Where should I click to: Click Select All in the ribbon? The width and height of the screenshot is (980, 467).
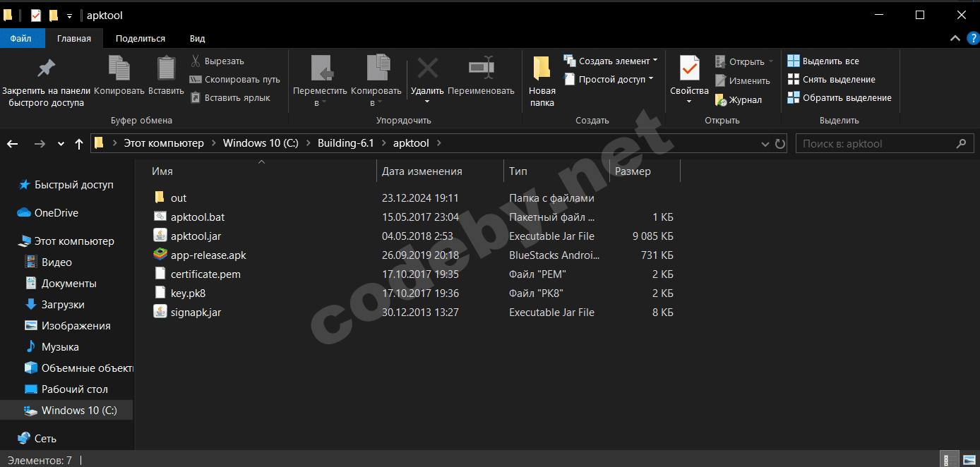click(823, 61)
